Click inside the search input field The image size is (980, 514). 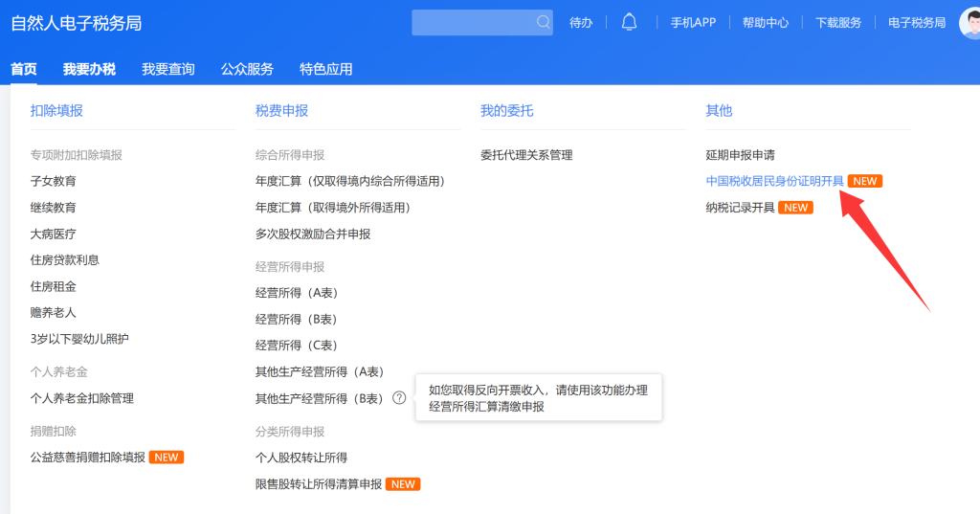click(473, 22)
